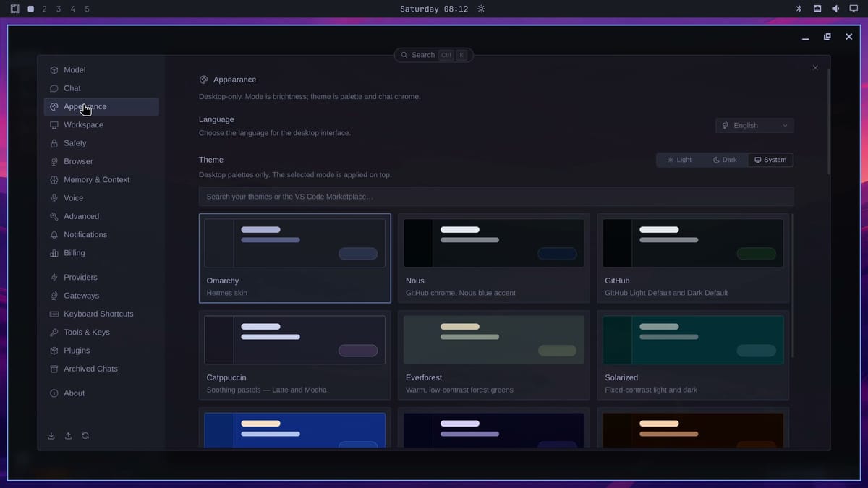
Task: Open the Billing section
Action: pyautogui.click(x=101, y=253)
